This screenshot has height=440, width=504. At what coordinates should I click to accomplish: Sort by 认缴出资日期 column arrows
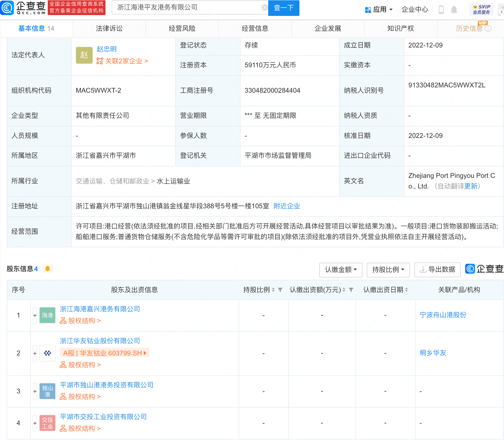pos(406,290)
